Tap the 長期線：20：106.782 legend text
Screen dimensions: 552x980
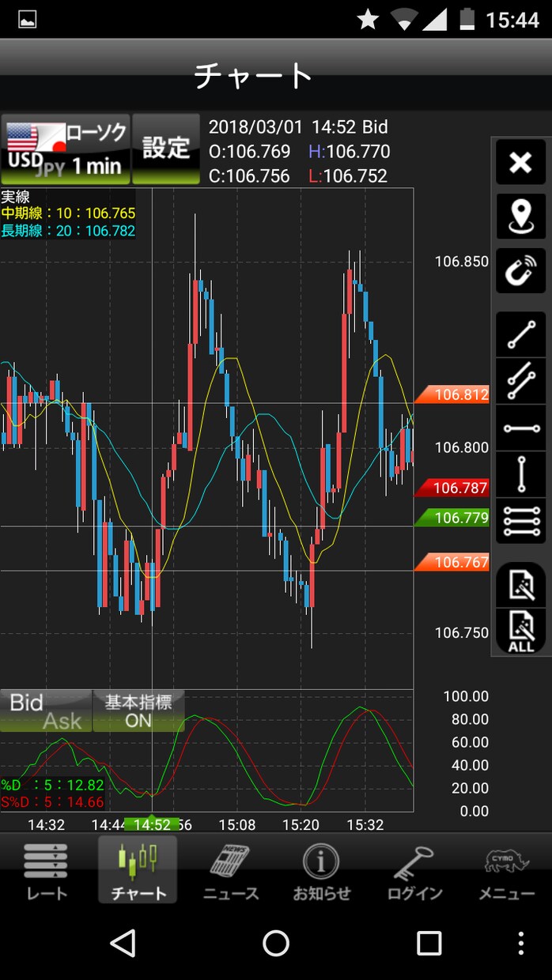coord(68,231)
